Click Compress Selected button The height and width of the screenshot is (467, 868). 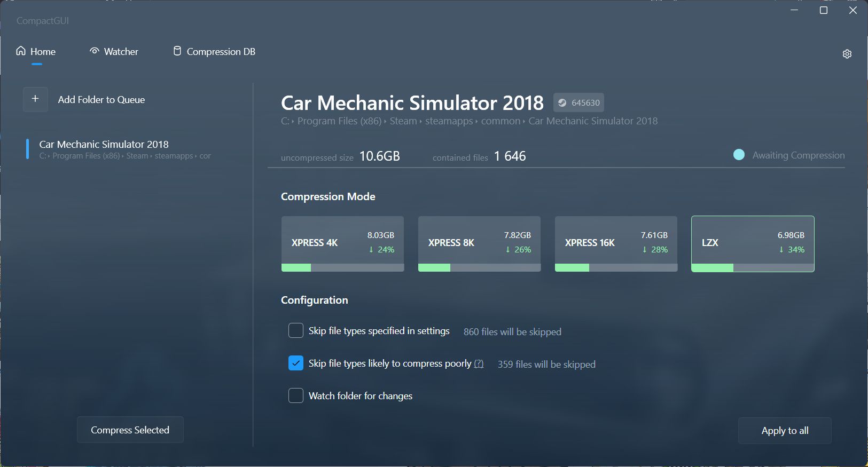130,430
